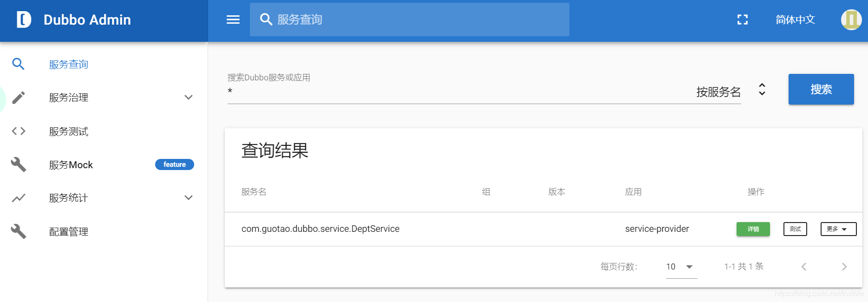The image size is (868, 302).
Task: Click the 每页行数 label
Action: point(619,267)
